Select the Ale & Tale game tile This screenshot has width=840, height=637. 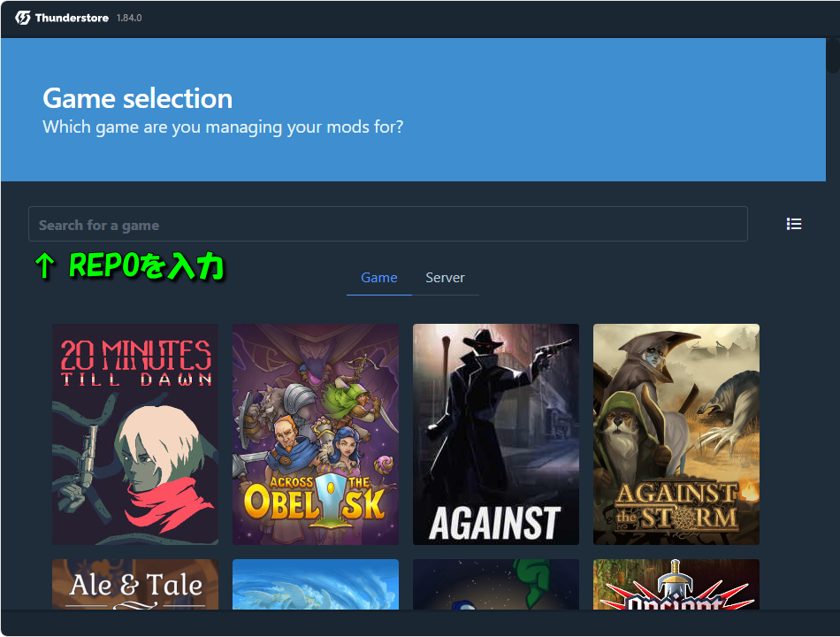(135, 585)
